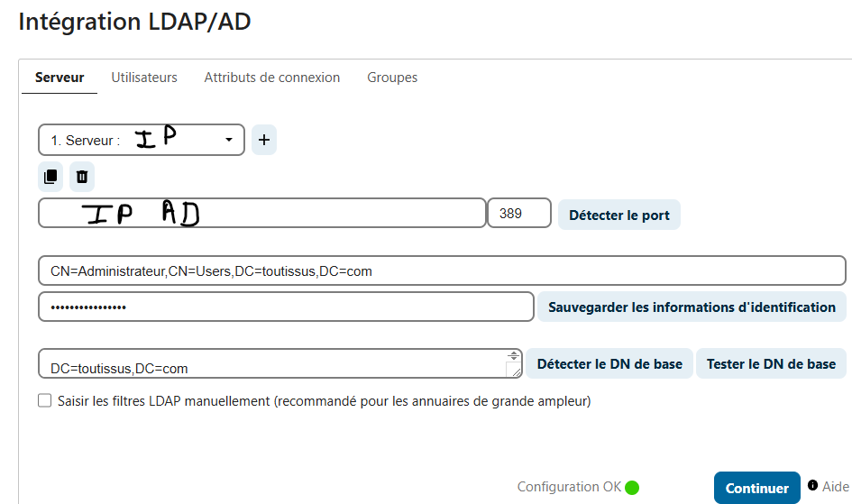Switch to the Utilisateurs tab
This screenshot has height=504, width=852.
(x=144, y=78)
